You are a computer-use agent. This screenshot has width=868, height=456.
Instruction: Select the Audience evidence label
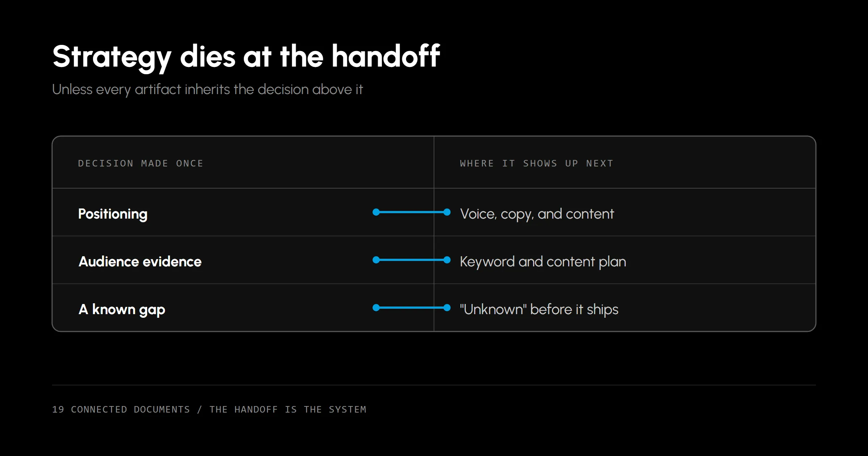[140, 262]
